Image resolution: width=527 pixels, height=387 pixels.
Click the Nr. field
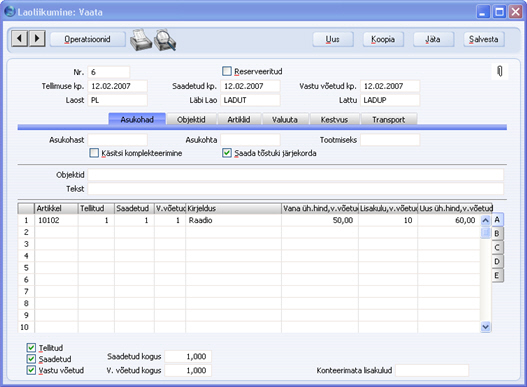(109, 72)
